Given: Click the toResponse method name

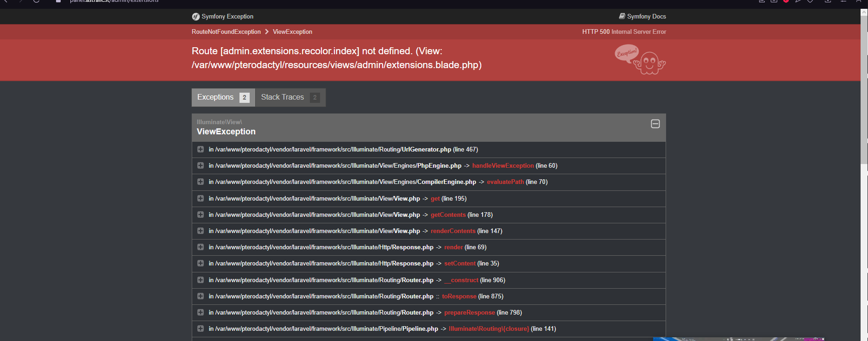Looking at the screenshot, I should pos(459,297).
